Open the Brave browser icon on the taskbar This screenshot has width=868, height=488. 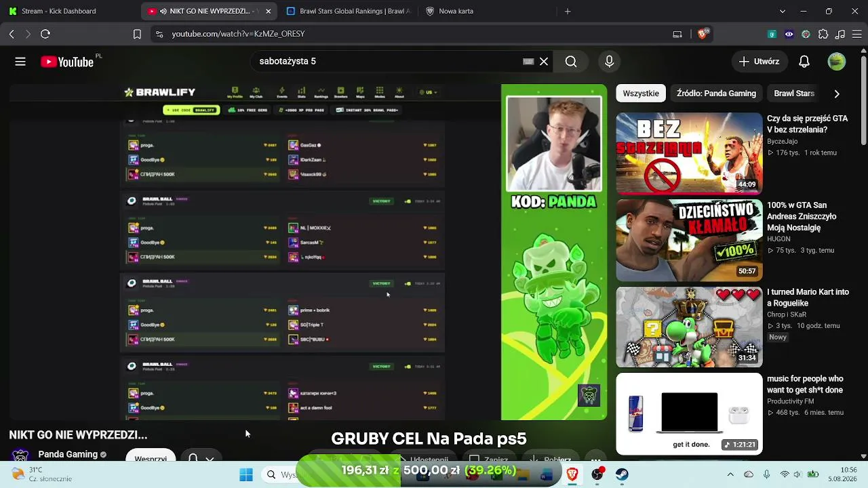pyautogui.click(x=572, y=474)
